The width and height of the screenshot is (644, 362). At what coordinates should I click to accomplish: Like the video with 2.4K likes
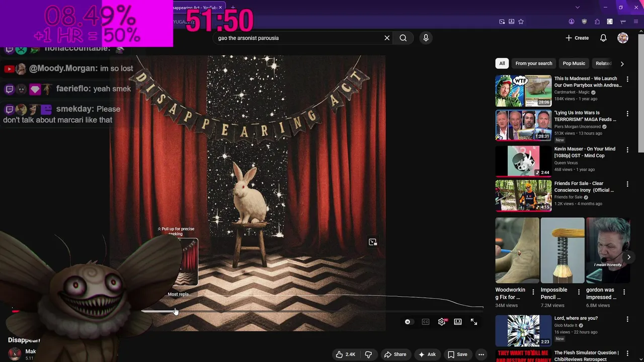coord(346,354)
